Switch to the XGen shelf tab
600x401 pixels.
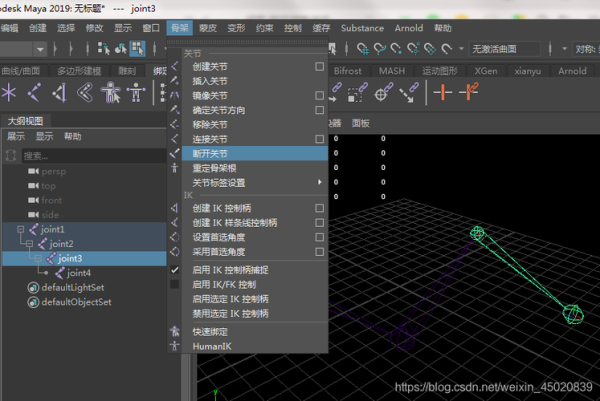(x=486, y=71)
